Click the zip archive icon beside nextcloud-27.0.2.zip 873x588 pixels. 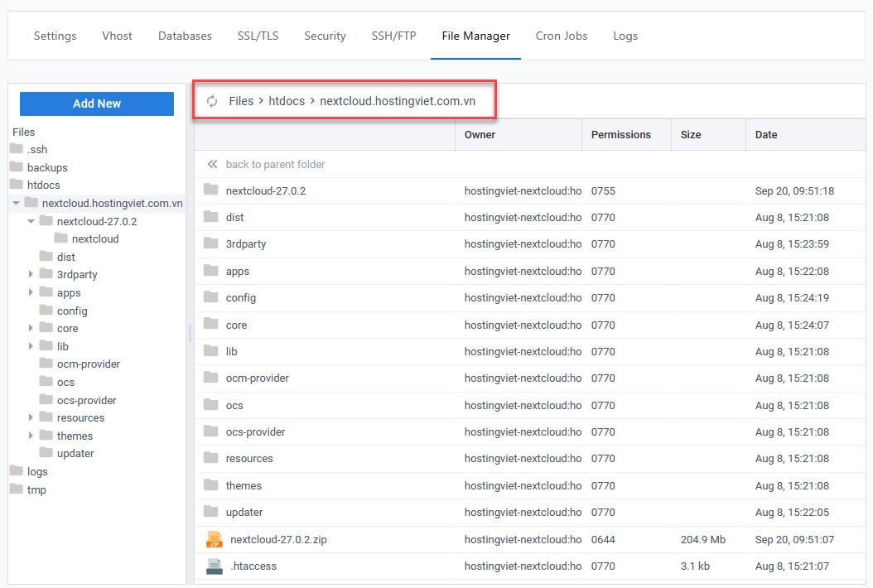click(x=214, y=538)
